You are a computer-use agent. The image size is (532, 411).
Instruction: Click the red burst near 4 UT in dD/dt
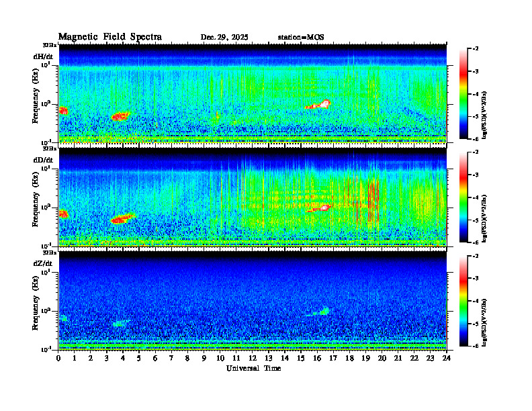123,218
